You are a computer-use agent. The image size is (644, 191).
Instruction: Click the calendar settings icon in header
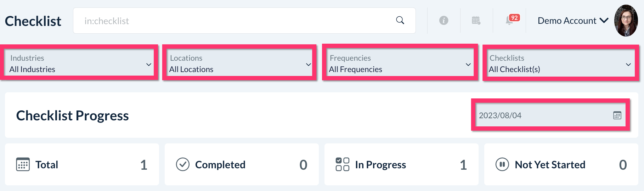pyautogui.click(x=476, y=21)
